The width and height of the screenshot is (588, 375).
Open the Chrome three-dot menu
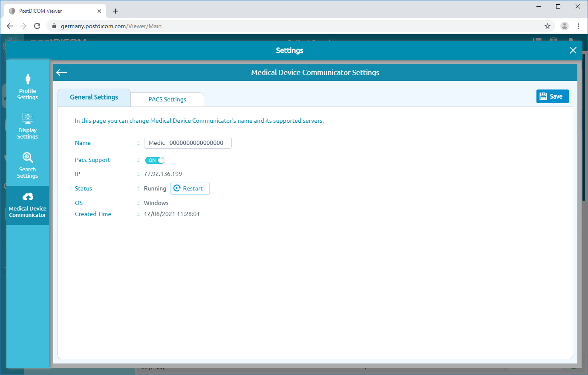point(578,26)
